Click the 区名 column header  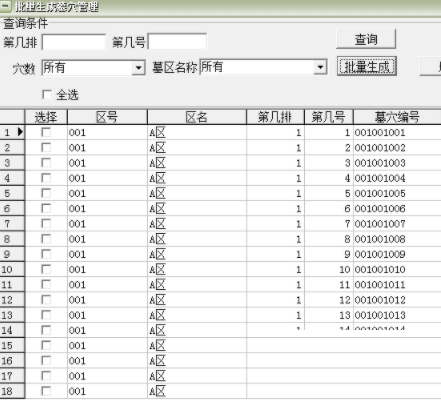click(197, 117)
